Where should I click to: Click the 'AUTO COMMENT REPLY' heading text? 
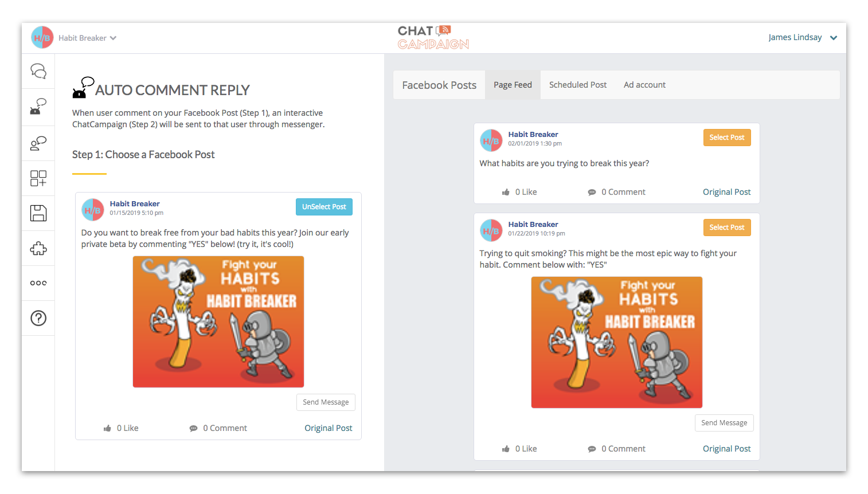[x=173, y=90]
